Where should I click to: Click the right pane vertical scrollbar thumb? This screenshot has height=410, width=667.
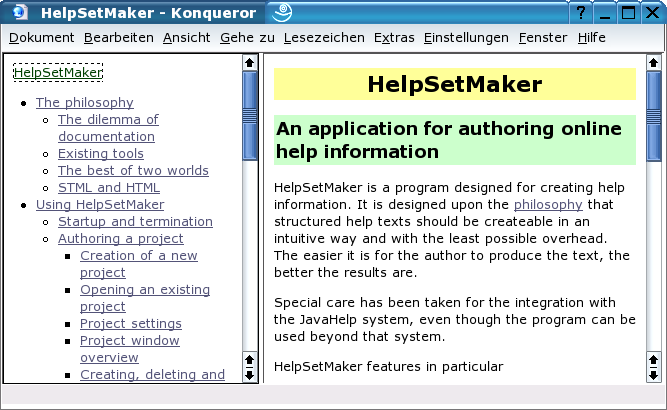(654, 110)
